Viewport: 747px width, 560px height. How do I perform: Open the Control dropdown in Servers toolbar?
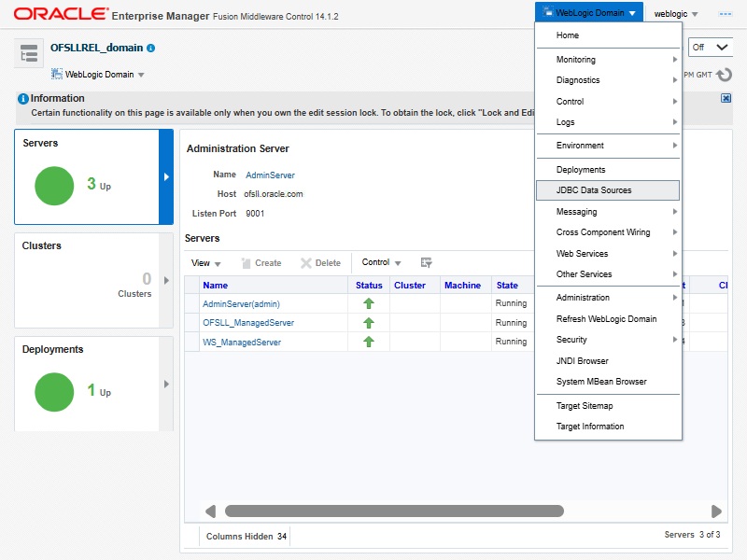click(x=381, y=263)
